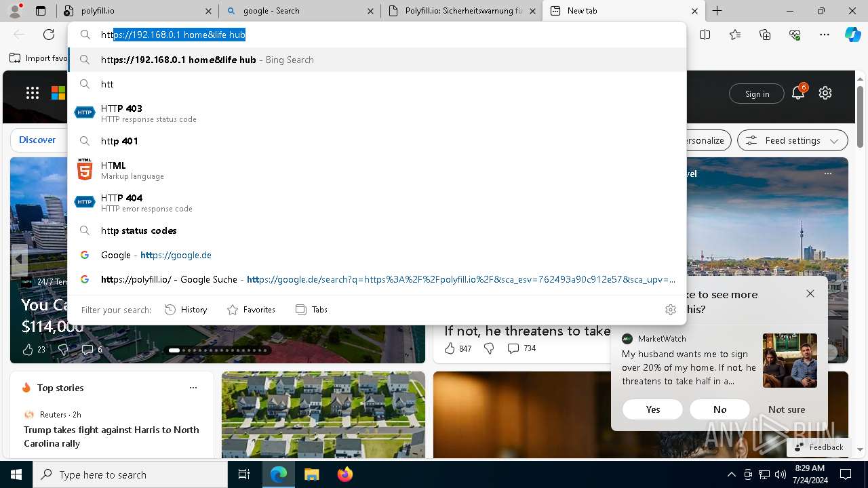Image resolution: width=868 pixels, height=488 pixels.
Task: Open the profile icon in the title bar
Action: [x=15, y=11]
